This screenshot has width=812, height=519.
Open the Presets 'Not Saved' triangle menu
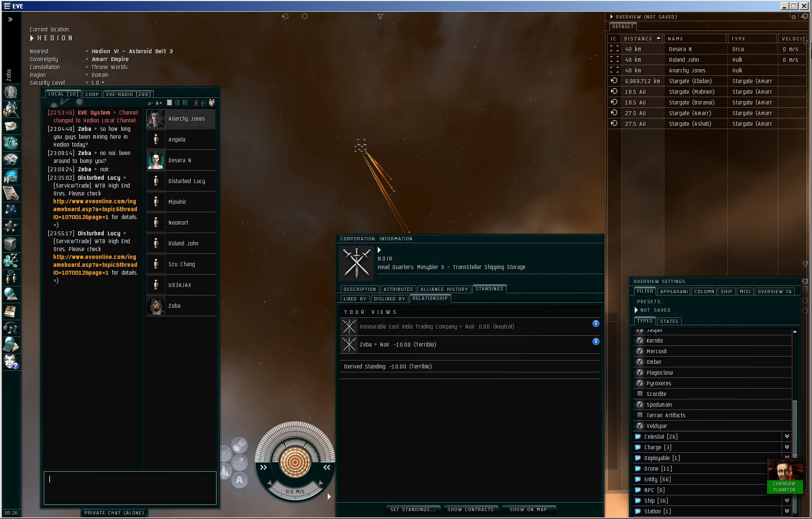(636, 310)
